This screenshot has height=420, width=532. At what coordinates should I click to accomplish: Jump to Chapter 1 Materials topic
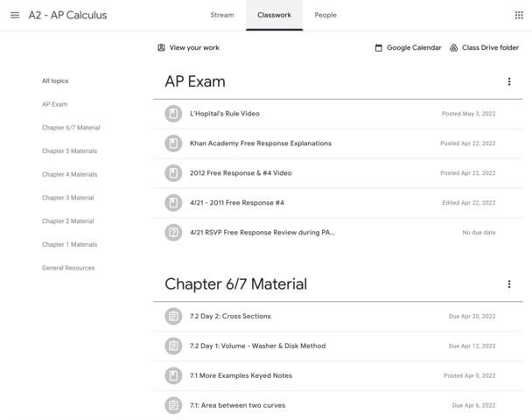(69, 245)
